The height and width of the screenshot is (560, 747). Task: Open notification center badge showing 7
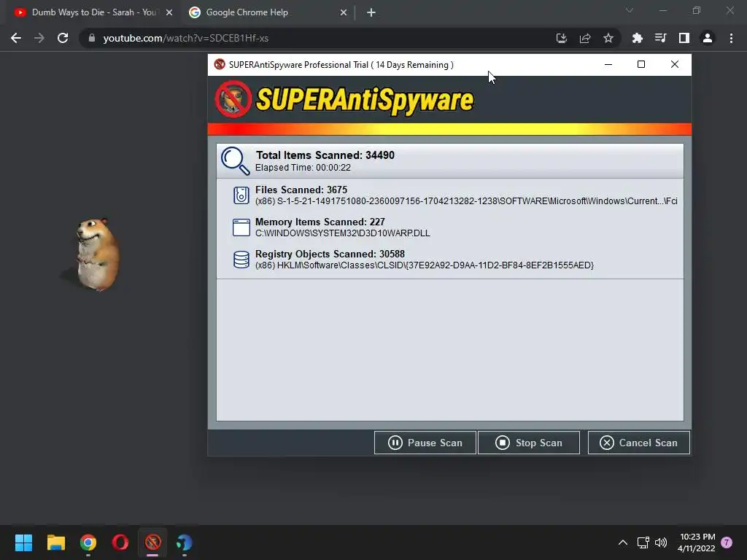point(727,542)
